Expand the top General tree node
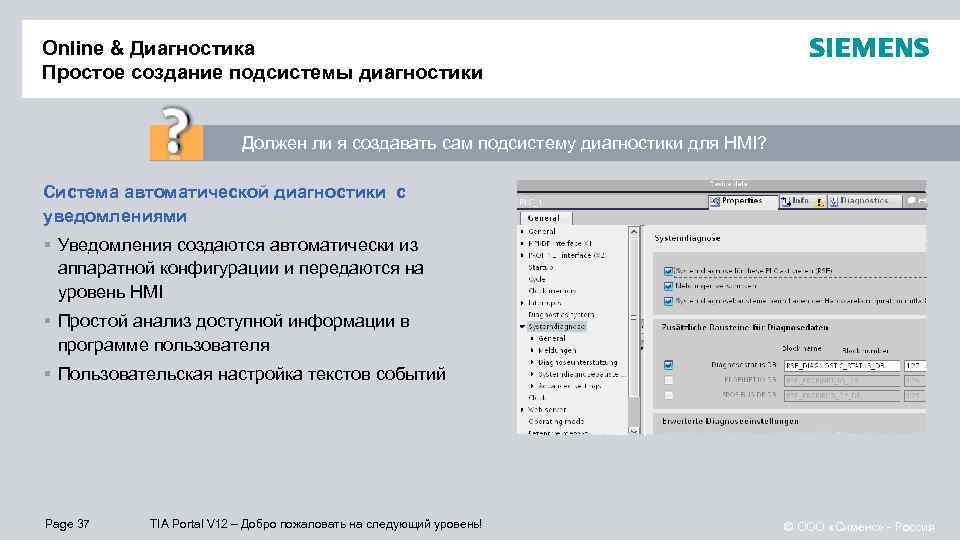This screenshot has width=960, height=540. (522, 232)
